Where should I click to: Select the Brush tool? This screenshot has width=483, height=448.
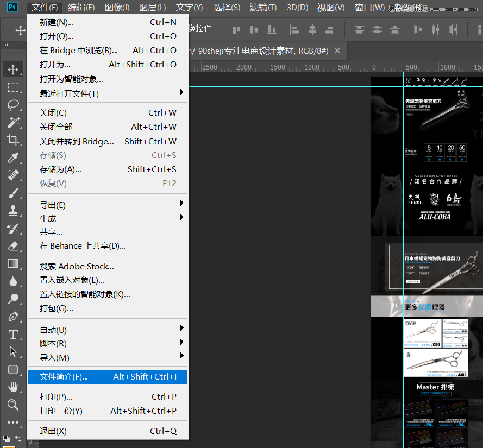click(13, 193)
